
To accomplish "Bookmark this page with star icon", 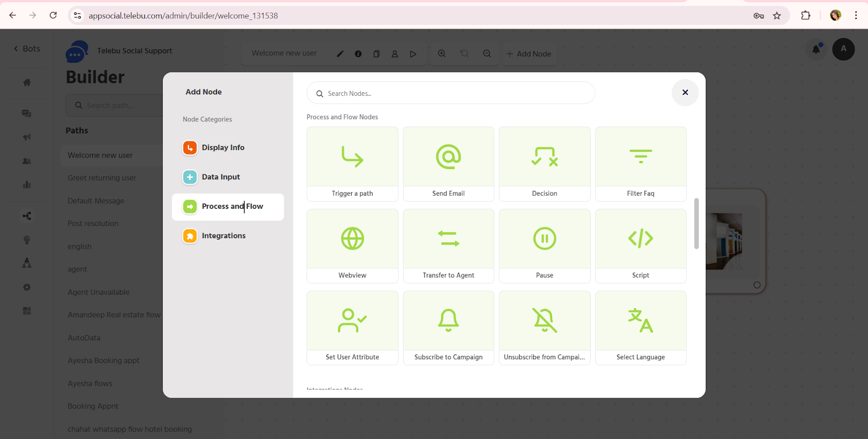I will tap(777, 16).
